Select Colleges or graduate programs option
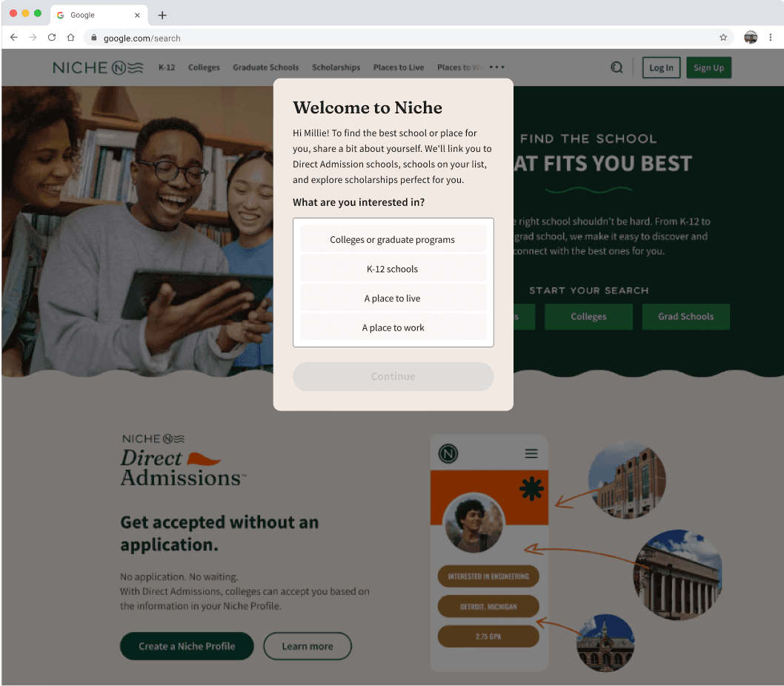Image resolution: width=784 pixels, height=686 pixels. [x=393, y=239]
